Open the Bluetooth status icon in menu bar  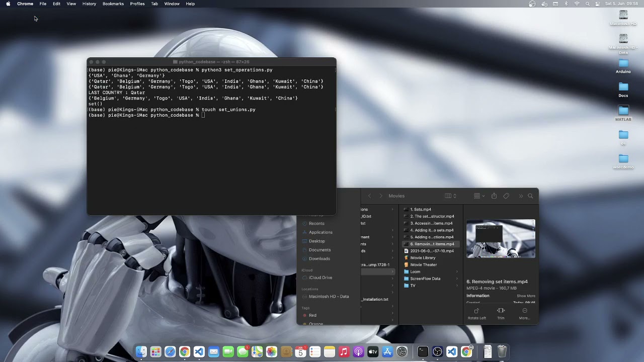click(566, 4)
